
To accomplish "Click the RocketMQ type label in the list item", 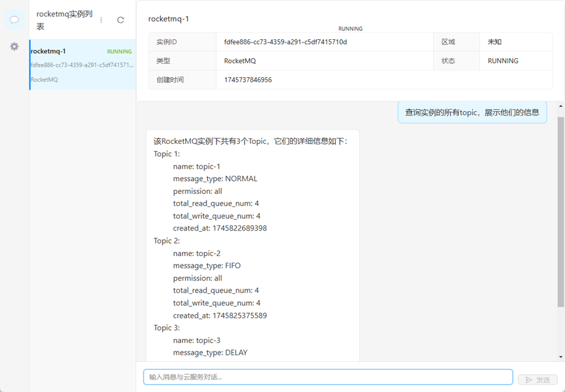I will (44, 80).
